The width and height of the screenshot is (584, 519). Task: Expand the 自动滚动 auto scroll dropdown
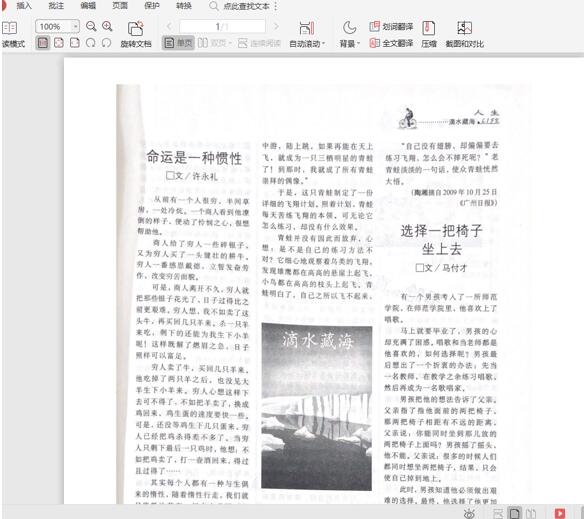pyautogui.click(x=307, y=35)
